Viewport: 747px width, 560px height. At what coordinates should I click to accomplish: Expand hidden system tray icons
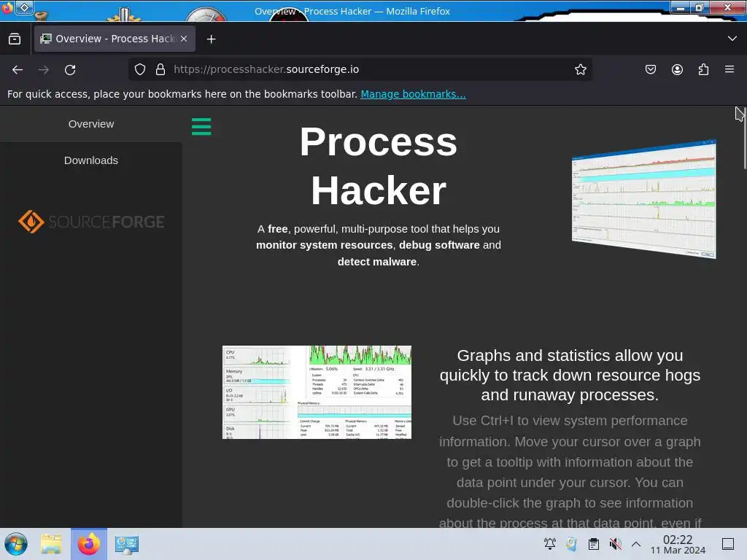pyautogui.click(x=636, y=544)
